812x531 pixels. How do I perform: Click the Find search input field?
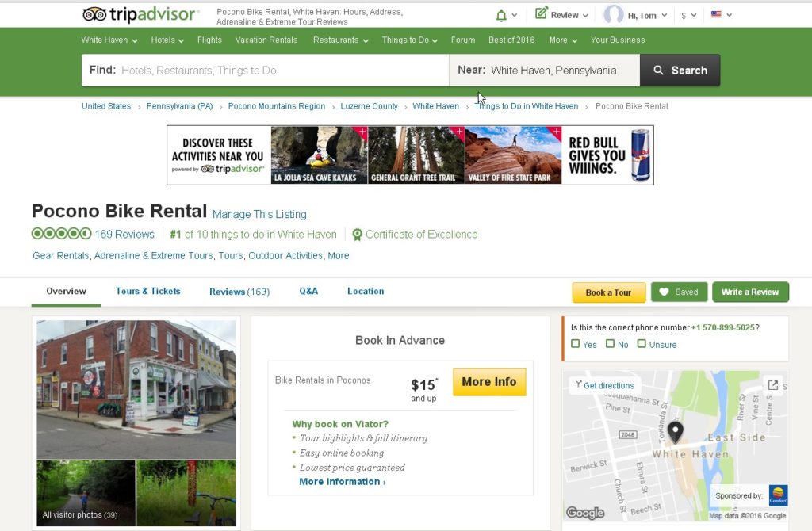[x=265, y=71]
